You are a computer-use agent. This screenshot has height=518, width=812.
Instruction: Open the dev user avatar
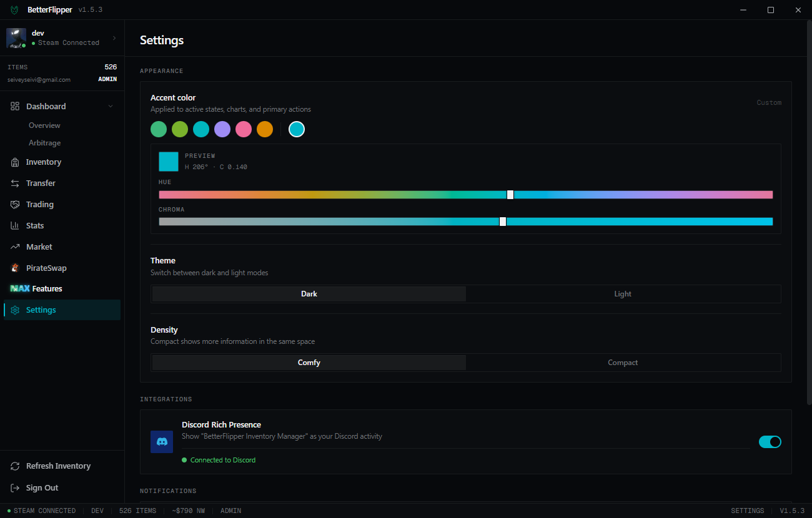[x=16, y=38]
